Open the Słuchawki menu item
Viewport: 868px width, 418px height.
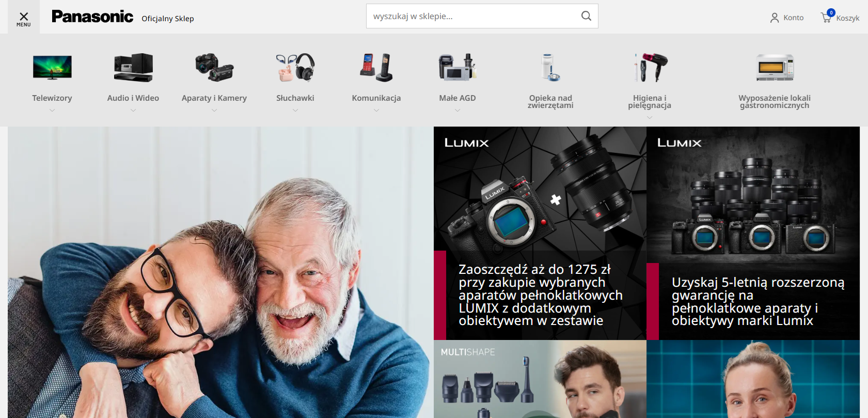pyautogui.click(x=295, y=98)
